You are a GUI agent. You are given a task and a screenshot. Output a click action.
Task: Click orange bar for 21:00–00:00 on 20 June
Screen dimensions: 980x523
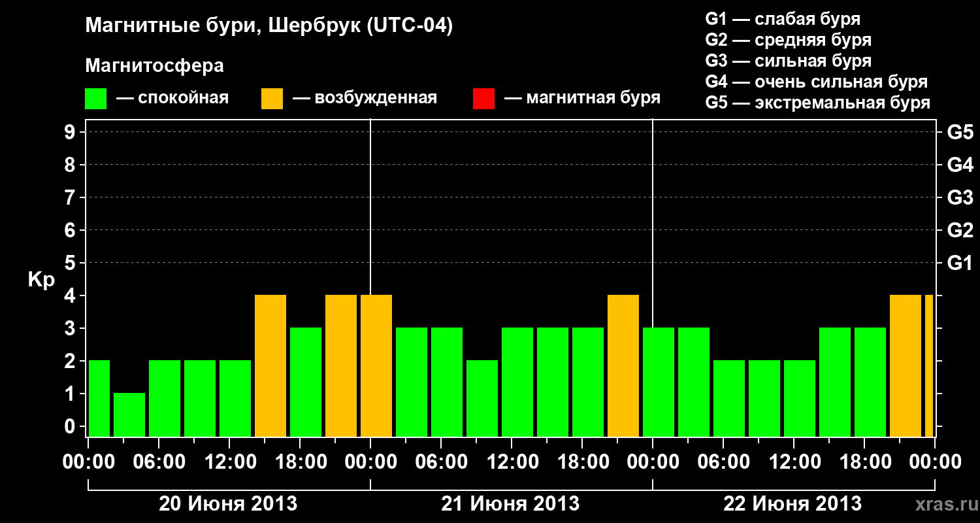pyautogui.click(x=341, y=365)
